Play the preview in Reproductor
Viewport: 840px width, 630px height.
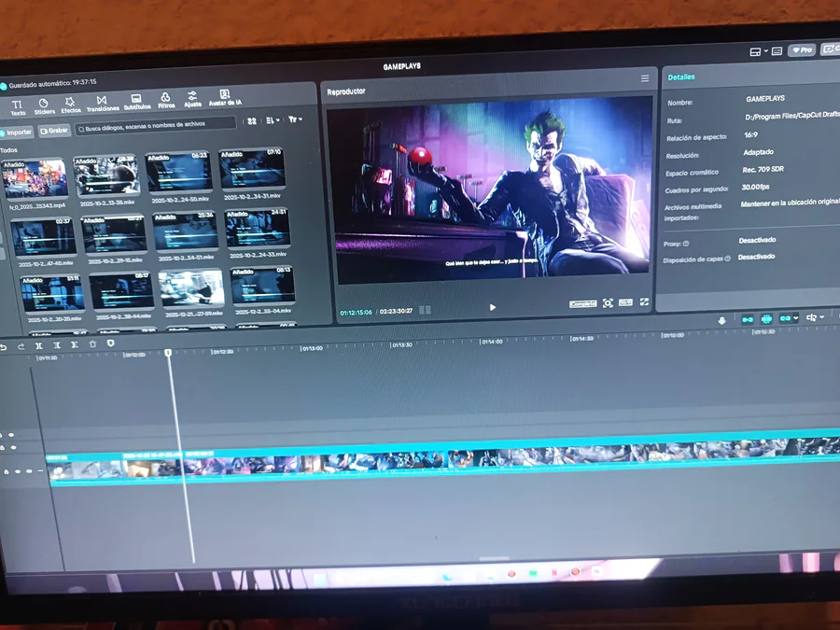(x=492, y=307)
